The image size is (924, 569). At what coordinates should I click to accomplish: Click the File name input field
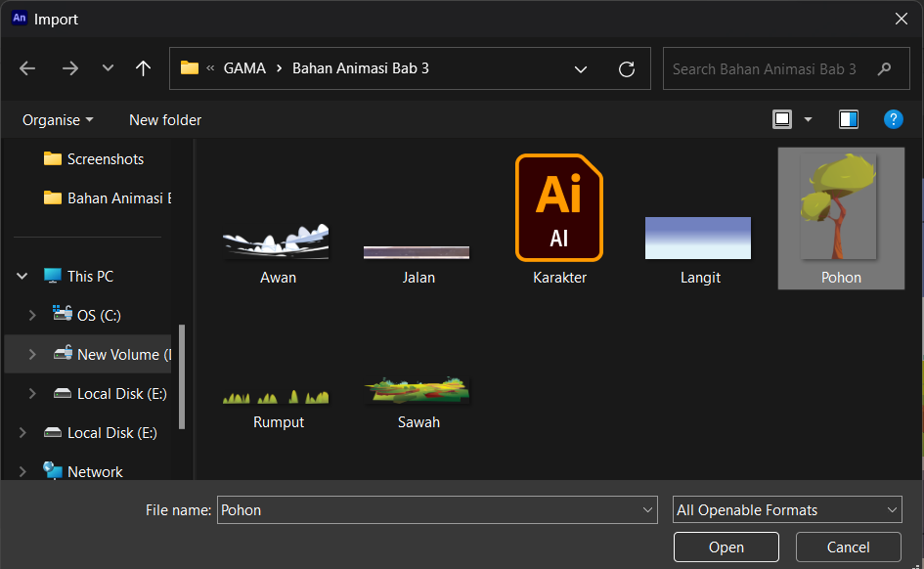point(437,509)
